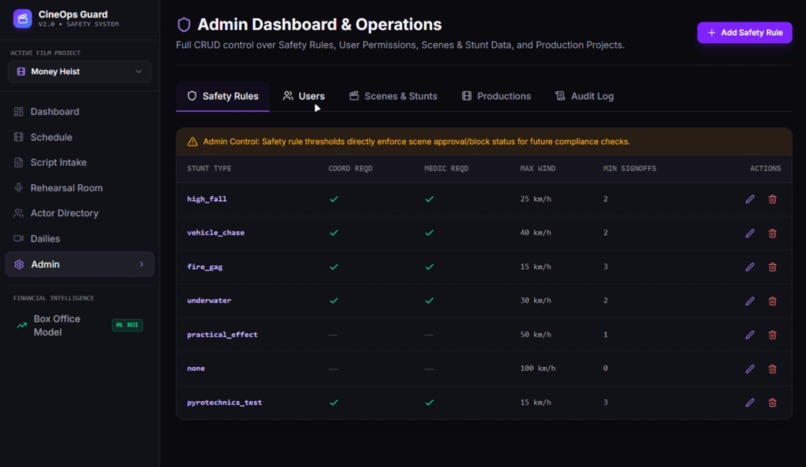The width and height of the screenshot is (806, 467).
Task: Click the 25 km/h max wind value
Action: click(536, 199)
